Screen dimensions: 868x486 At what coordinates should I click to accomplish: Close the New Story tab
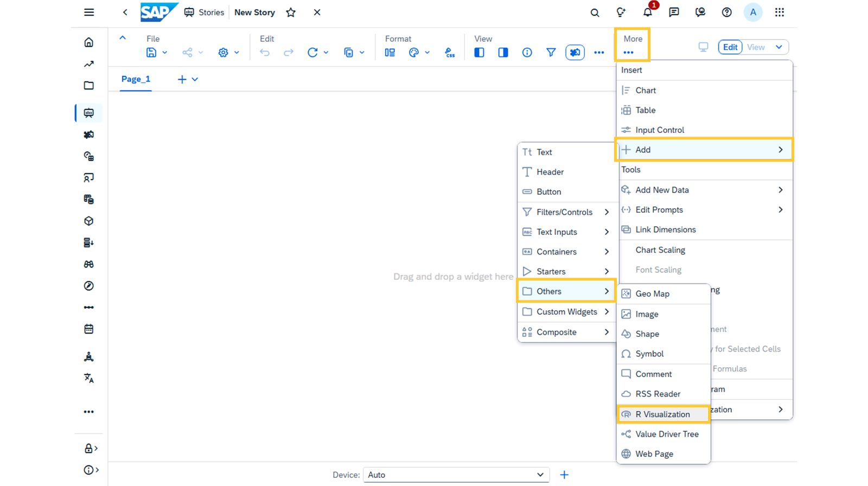click(317, 12)
